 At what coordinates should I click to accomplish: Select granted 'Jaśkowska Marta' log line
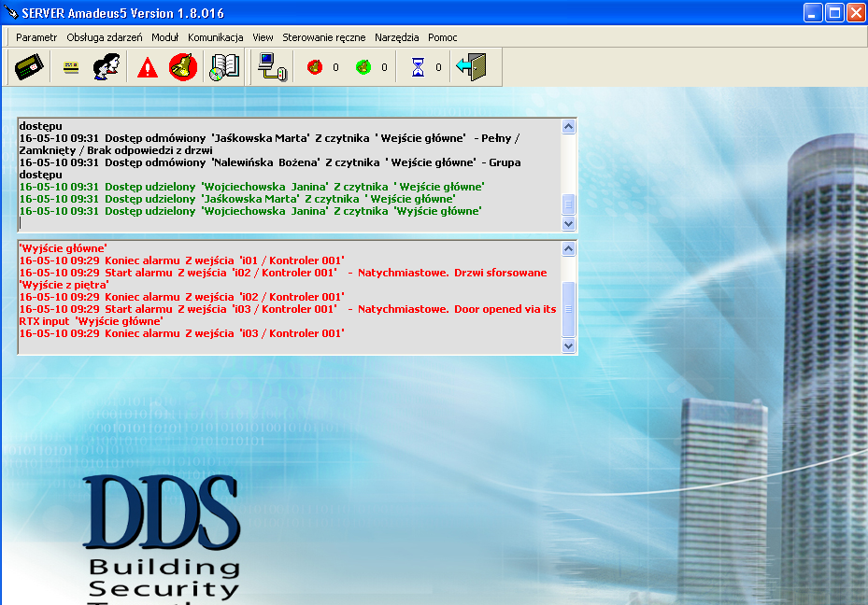(x=237, y=199)
